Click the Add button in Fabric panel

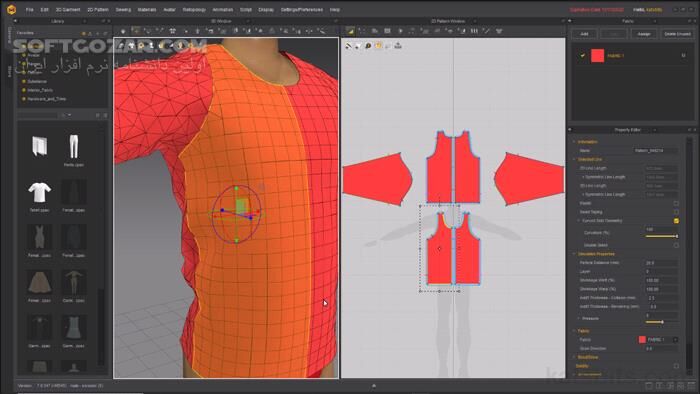[x=584, y=34]
